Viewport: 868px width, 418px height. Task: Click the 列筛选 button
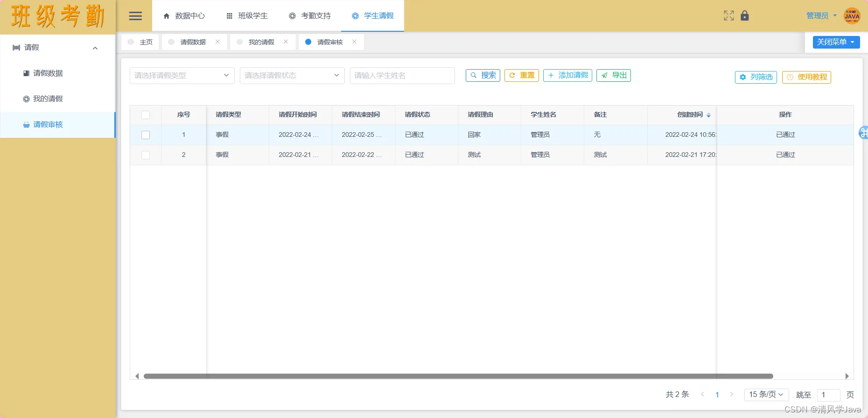[756, 77]
